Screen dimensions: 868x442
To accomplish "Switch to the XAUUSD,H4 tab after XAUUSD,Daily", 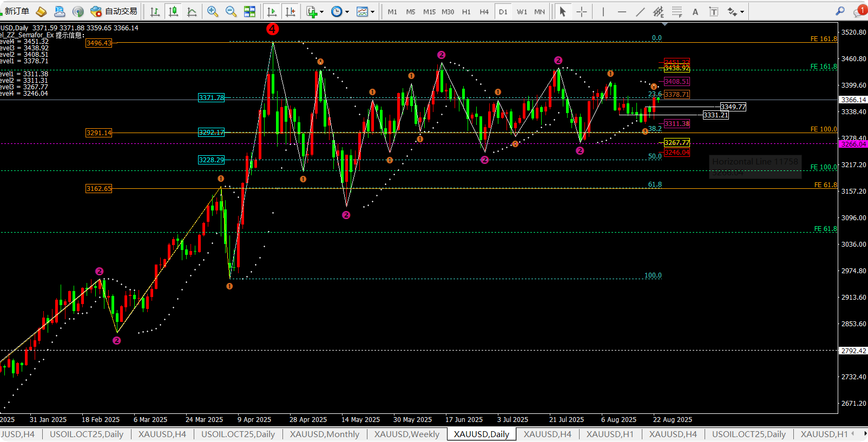I will 547,434.
